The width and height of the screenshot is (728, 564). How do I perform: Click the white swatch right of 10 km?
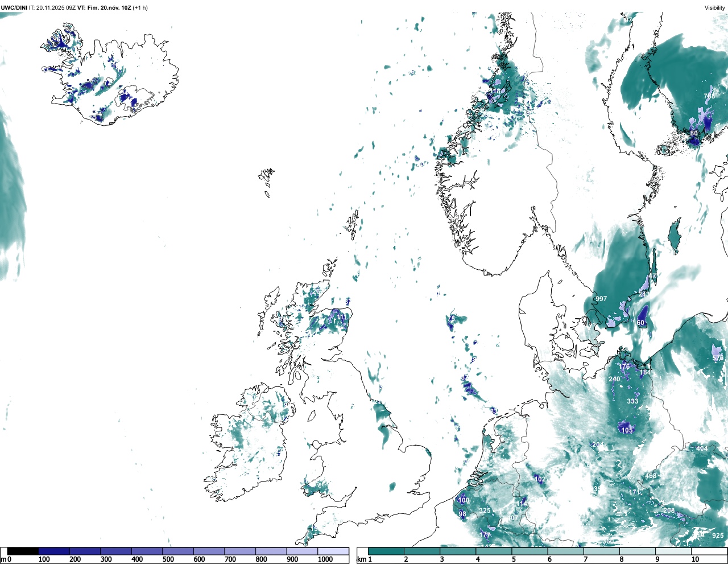[x=709, y=551]
